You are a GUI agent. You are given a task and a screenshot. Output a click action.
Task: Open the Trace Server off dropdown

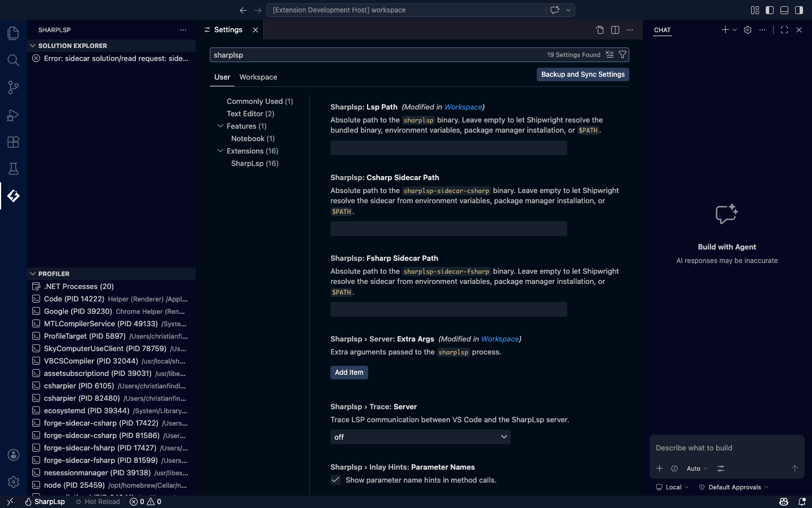(x=421, y=437)
